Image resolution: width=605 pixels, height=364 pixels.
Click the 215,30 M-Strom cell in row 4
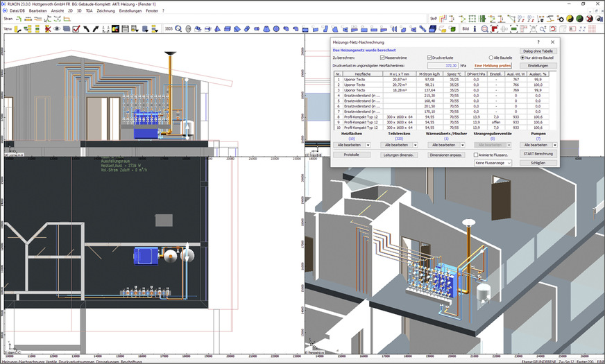[429, 96]
